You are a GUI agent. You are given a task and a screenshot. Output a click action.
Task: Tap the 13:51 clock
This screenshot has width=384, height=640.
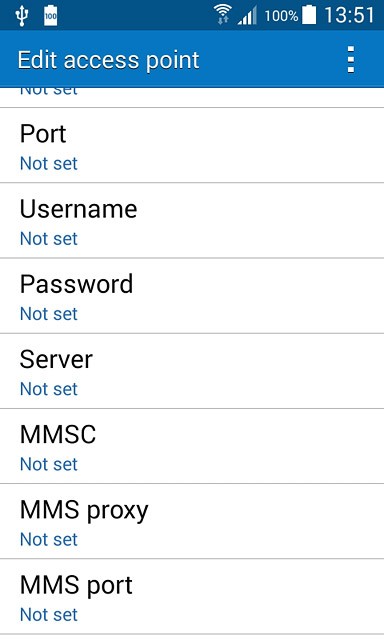pos(349,16)
